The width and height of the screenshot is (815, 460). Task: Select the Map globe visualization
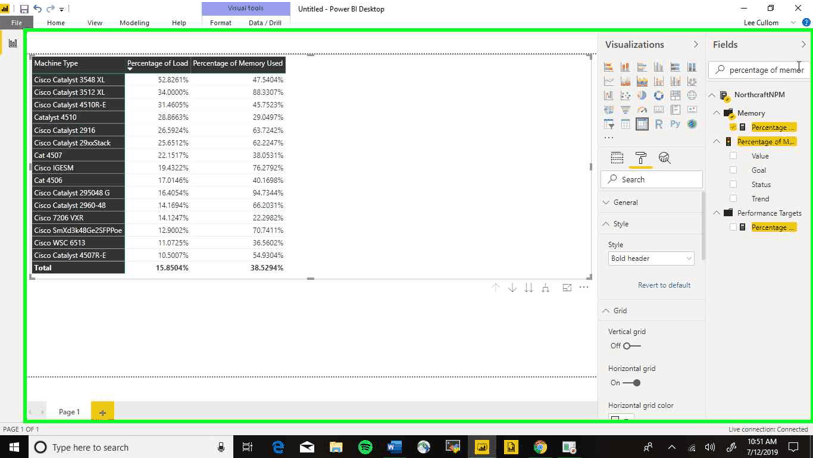pyautogui.click(x=692, y=96)
